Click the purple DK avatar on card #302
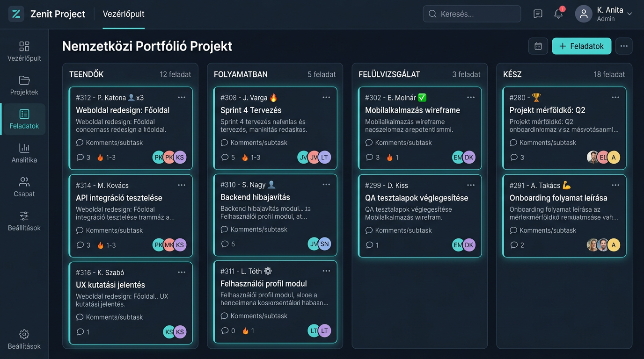644x359 pixels. click(469, 157)
